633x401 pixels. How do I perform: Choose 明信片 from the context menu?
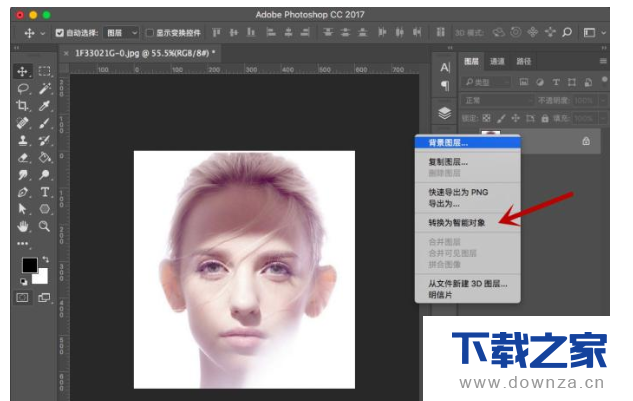(x=467, y=295)
